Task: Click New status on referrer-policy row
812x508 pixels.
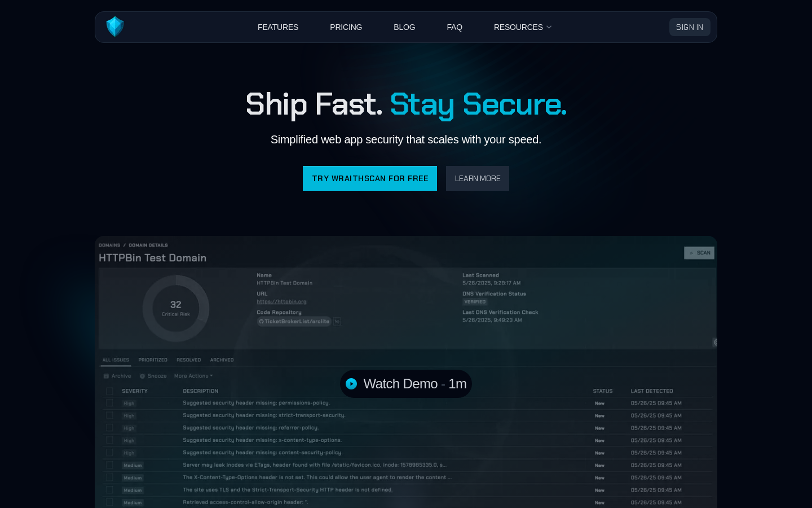Action: (599, 428)
